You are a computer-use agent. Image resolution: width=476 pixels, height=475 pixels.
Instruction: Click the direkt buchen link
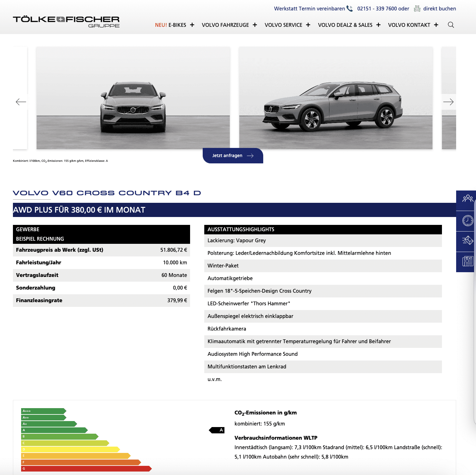pyautogui.click(x=440, y=9)
